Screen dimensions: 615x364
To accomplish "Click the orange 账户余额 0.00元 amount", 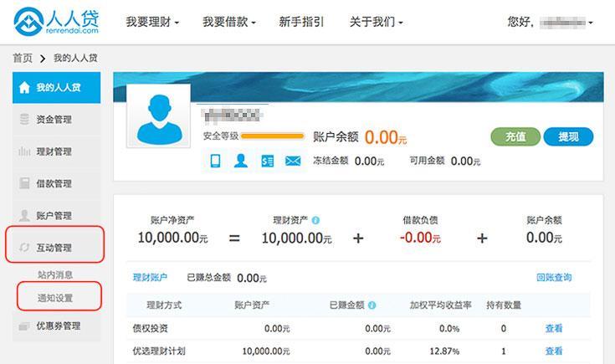I will click(386, 138).
